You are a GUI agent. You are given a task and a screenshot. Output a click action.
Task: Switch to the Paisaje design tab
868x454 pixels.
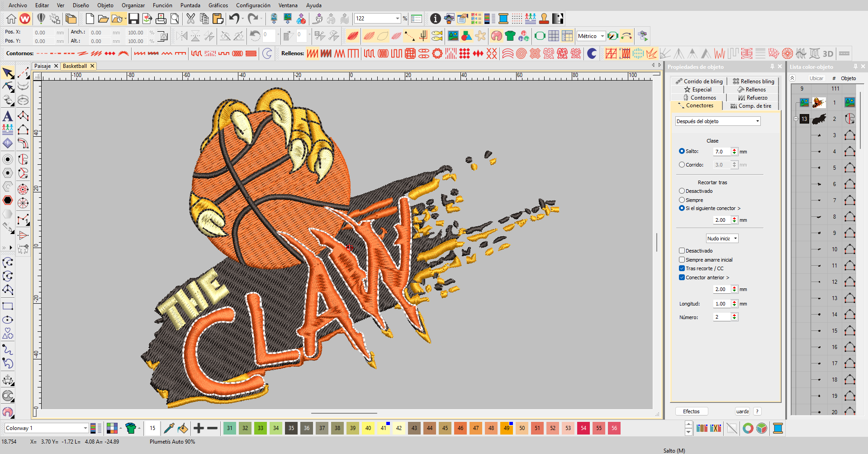point(43,66)
